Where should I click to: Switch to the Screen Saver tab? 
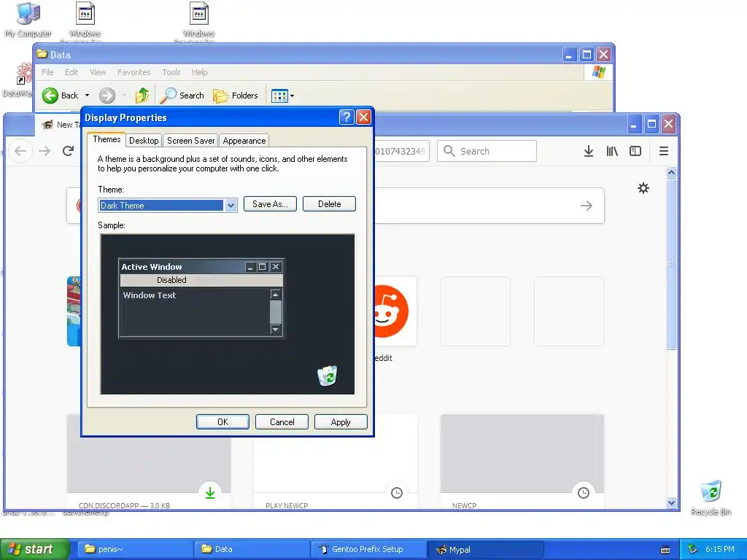190,141
